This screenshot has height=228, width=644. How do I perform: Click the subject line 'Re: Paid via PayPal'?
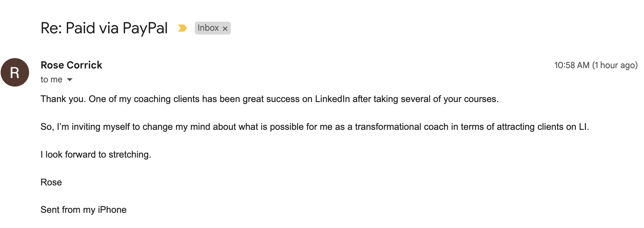click(104, 28)
